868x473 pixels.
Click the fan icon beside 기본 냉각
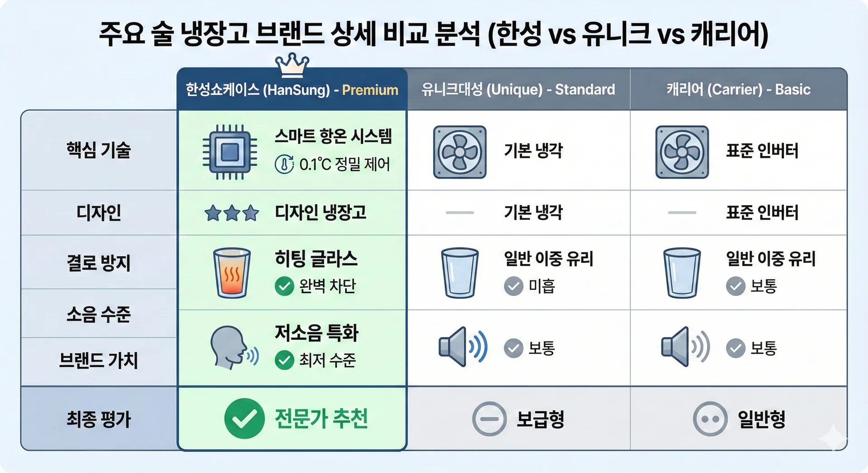[459, 152]
